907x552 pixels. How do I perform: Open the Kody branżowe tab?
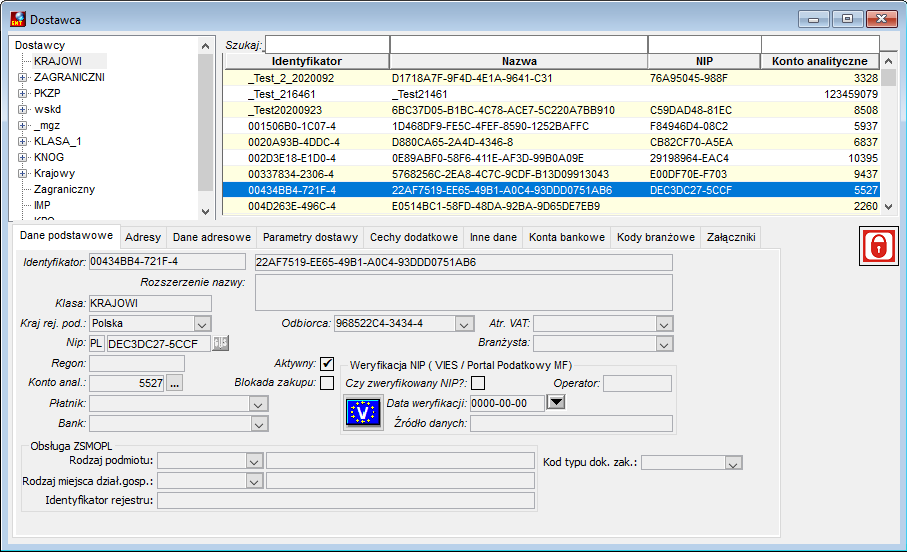pyautogui.click(x=655, y=237)
